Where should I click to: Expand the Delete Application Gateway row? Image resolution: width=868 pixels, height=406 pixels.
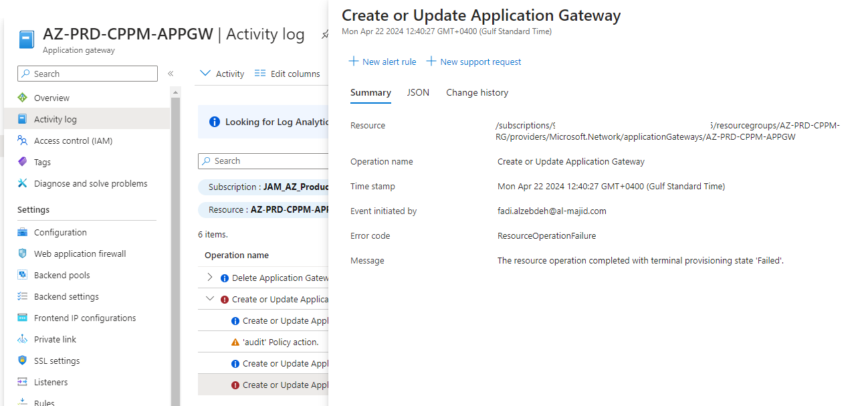210,278
